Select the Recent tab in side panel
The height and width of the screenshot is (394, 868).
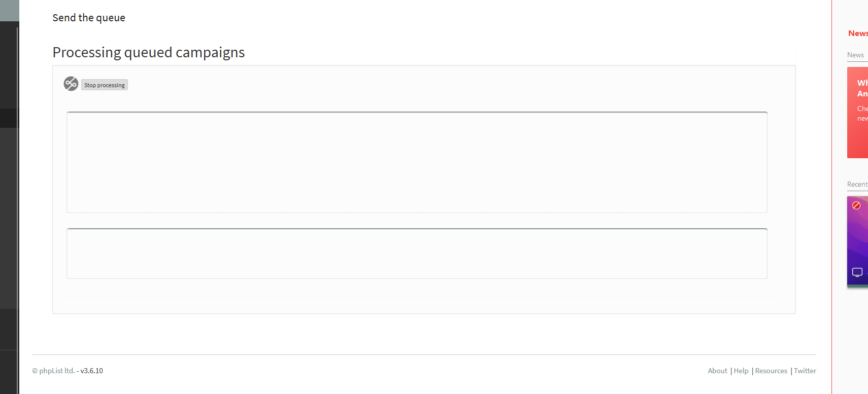pos(857,184)
